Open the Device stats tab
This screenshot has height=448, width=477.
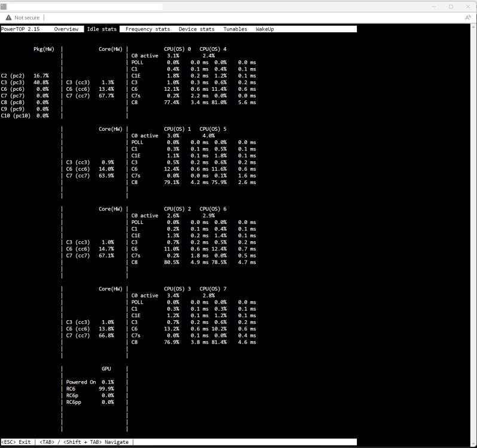197,29
